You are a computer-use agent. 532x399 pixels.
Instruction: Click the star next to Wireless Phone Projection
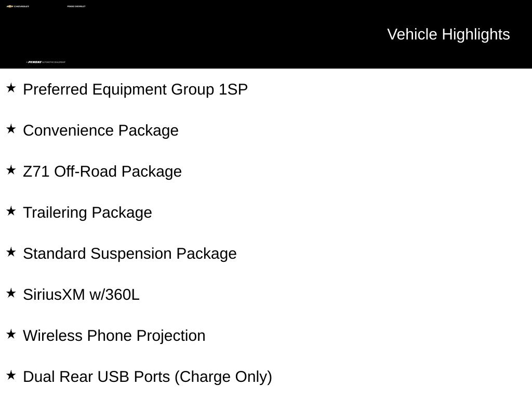click(x=11, y=334)
